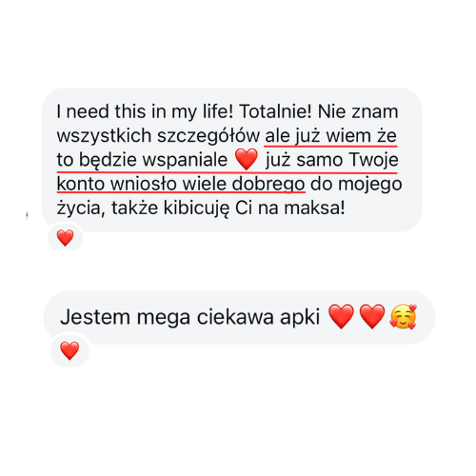Screen dimensions: 476x476
Task: Click the first heart emoji after 'apki'
Action: coord(341,316)
